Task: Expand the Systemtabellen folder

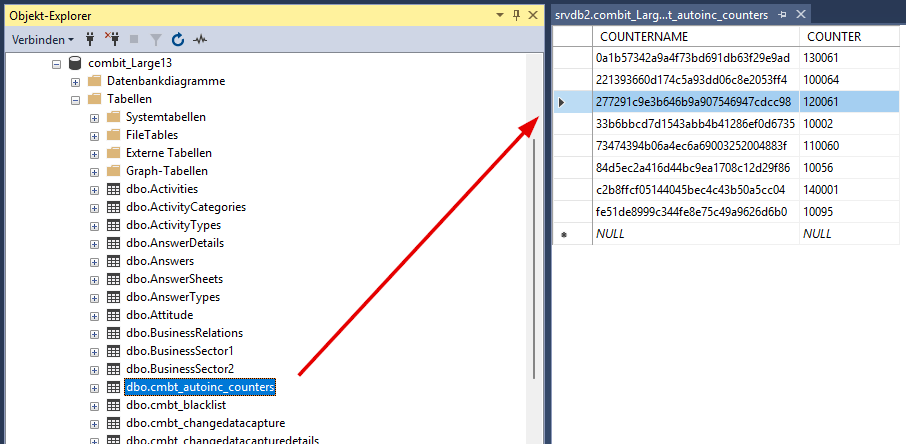Action: 94,117
